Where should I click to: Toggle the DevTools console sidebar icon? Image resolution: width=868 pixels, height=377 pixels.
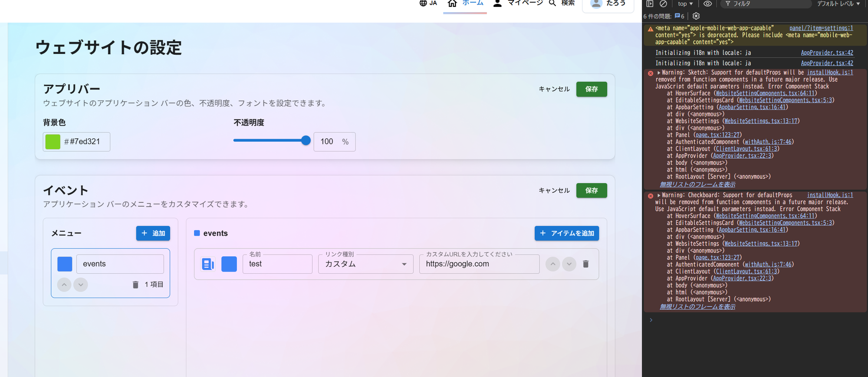[650, 4]
